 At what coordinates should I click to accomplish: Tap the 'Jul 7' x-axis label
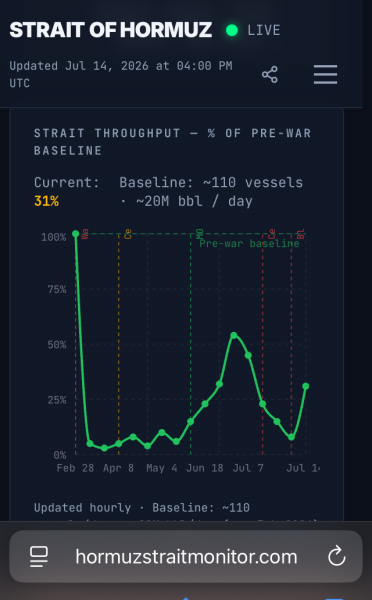click(248, 468)
